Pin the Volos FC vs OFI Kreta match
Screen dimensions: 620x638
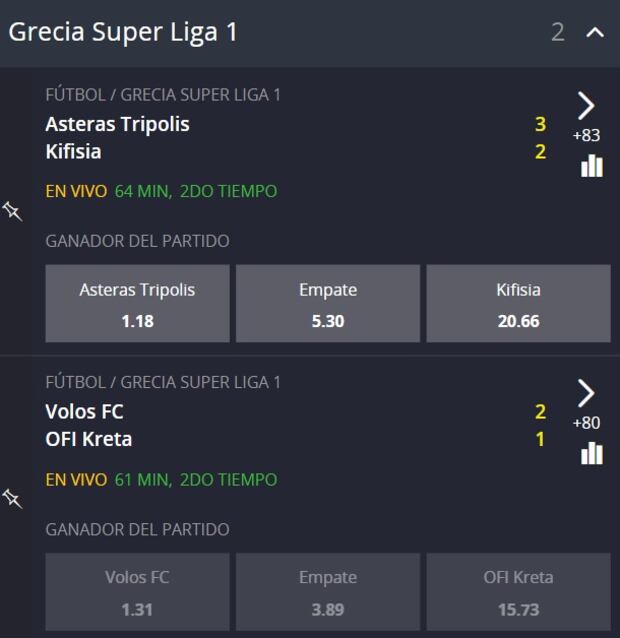[13, 498]
